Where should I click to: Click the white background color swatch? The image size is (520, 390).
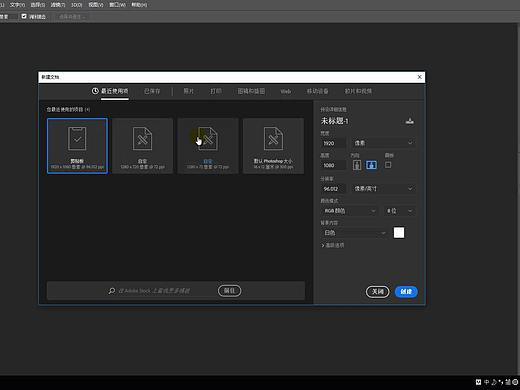click(x=399, y=233)
